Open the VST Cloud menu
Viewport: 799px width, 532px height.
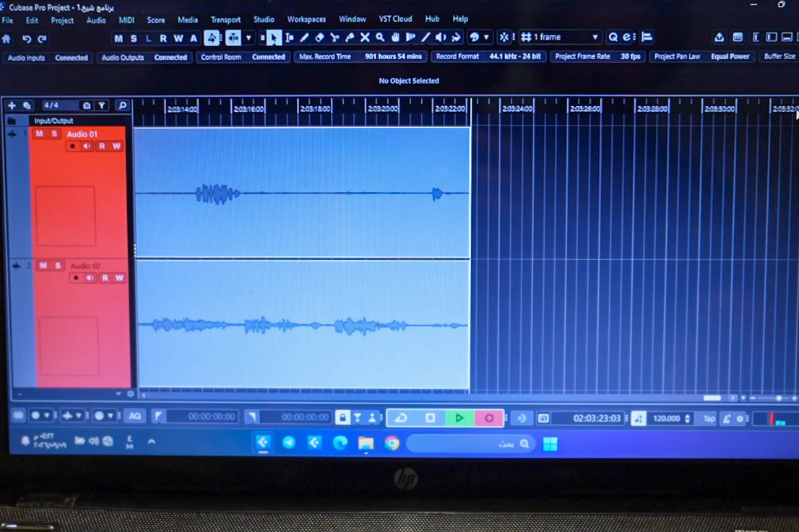tap(395, 19)
